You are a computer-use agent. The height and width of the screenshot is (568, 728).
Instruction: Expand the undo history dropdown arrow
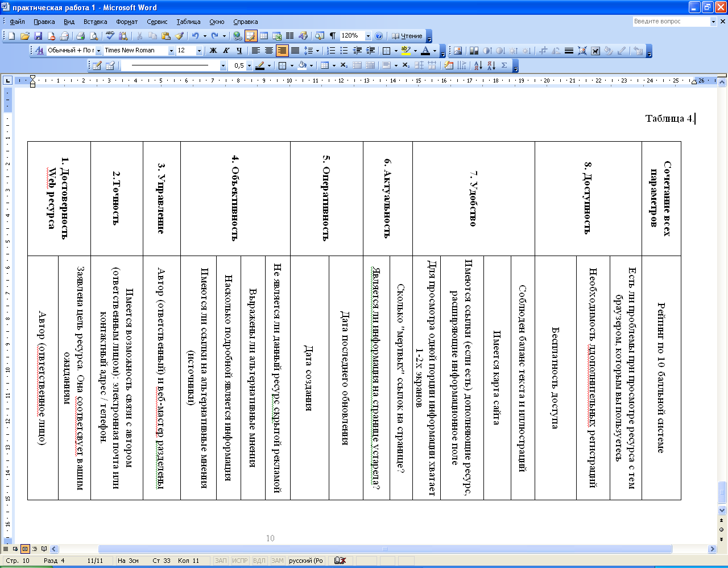tap(204, 36)
